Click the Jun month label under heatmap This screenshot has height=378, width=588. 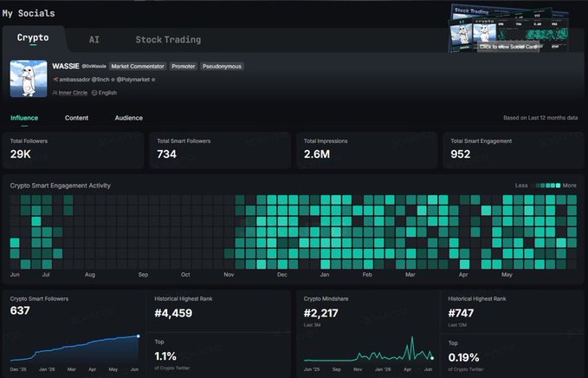coord(15,275)
